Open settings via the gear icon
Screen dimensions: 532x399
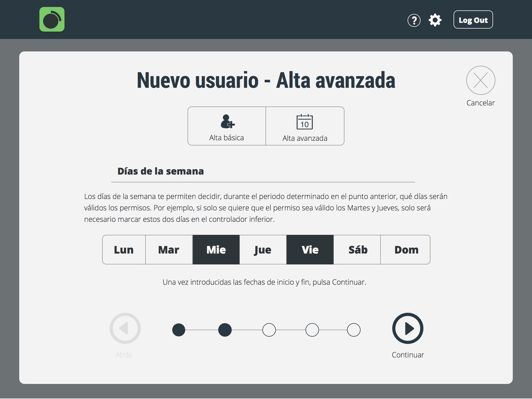coord(435,20)
